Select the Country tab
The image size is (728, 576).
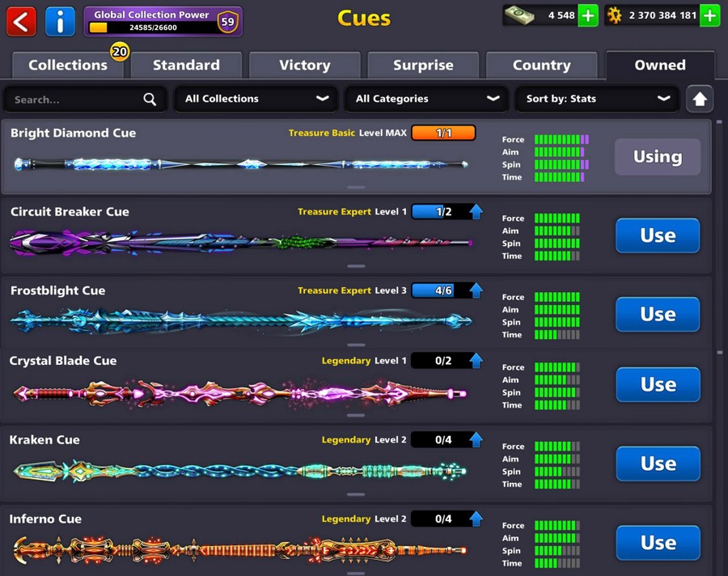pyautogui.click(x=541, y=66)
